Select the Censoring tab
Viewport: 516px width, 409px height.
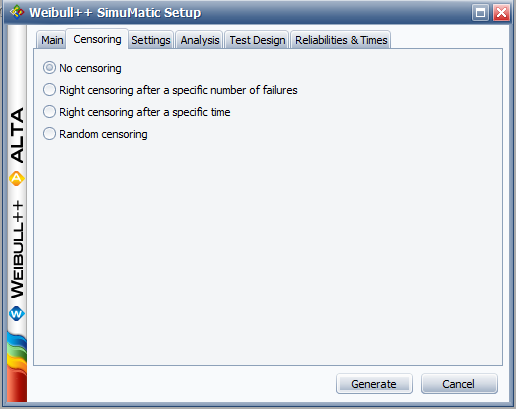click(97, 39)
